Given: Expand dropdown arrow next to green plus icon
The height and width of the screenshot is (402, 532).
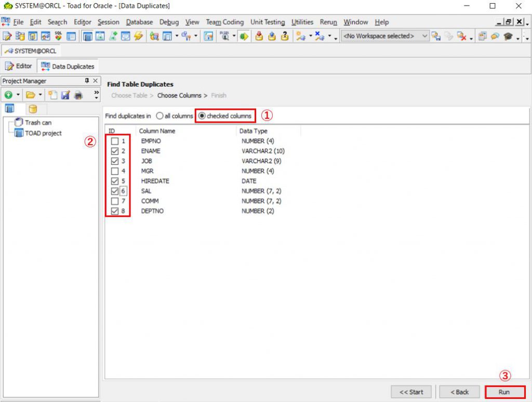Looking at the screenshot, I should [18, 95].
